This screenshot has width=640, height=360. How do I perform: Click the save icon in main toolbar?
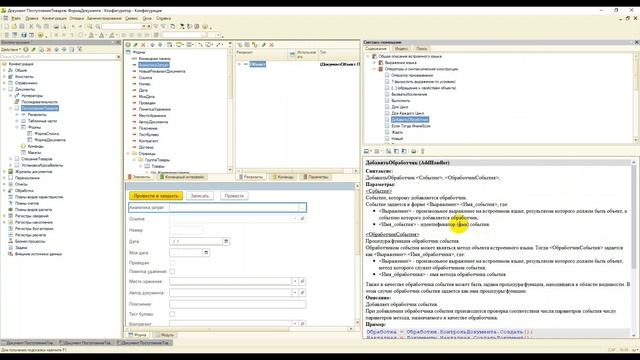(22, 26)
